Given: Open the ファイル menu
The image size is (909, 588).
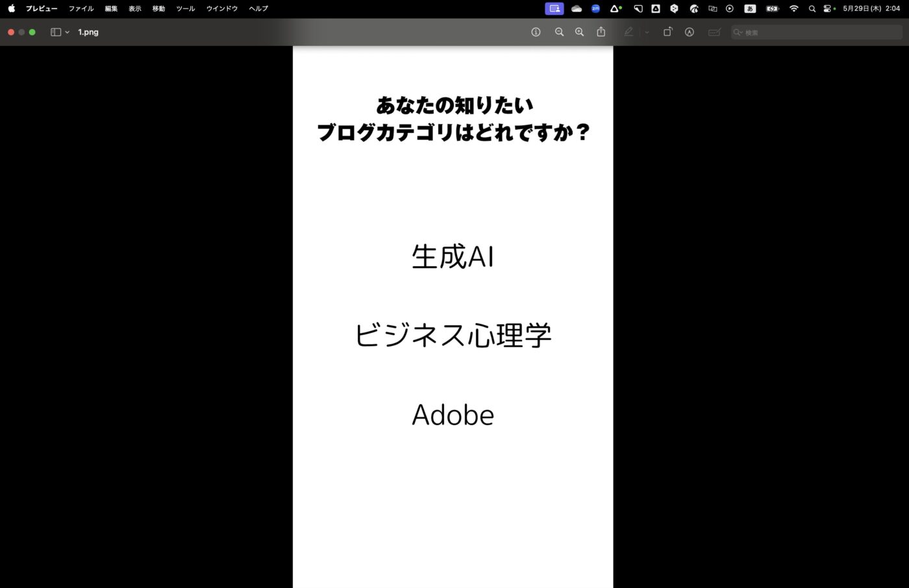Looking at the screenshot, I should tap(81, 8).
